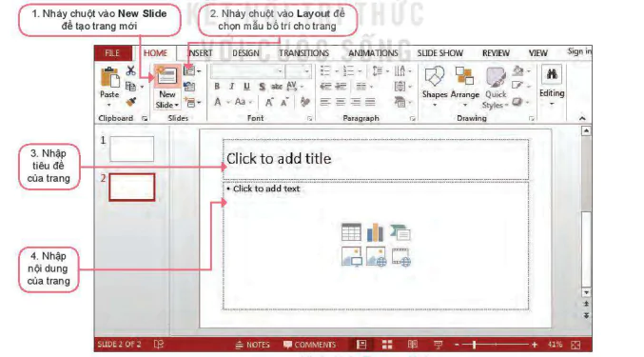This screenshot has height=357, width=644.
Task: Click the Shapes gallery icon
Action: (435, 76)
